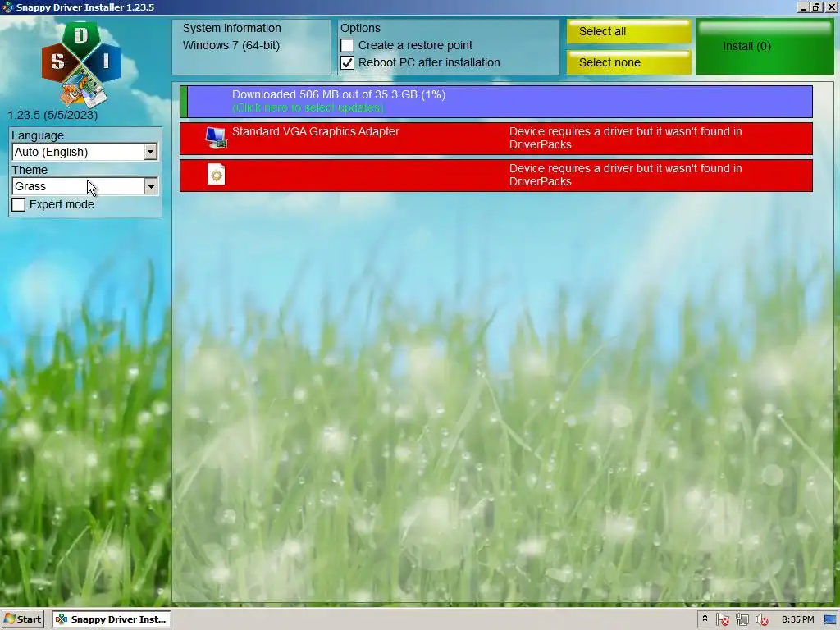840x630 pixels.
Task: Open the Windows Start button
Action: [22, 619]
